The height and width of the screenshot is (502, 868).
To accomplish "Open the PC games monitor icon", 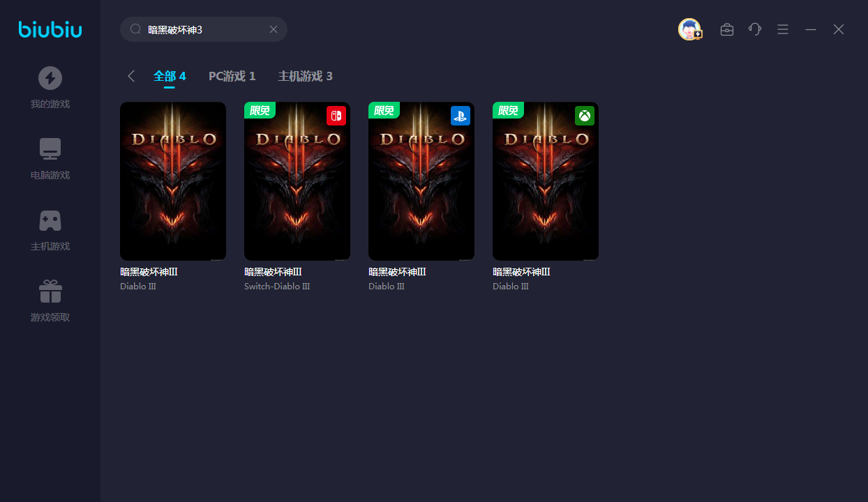I will [50, 149].
